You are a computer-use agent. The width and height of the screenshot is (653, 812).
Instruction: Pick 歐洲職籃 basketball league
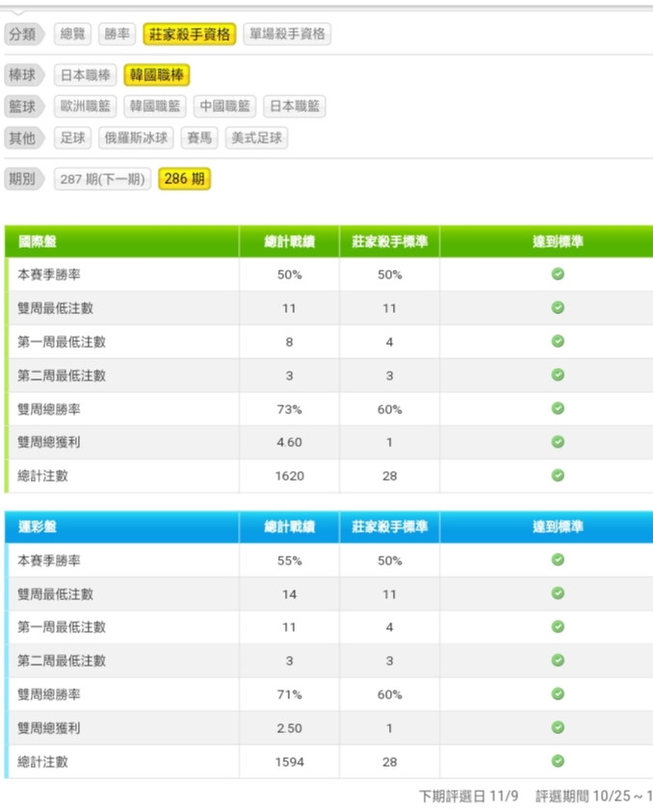pos(85,106)
